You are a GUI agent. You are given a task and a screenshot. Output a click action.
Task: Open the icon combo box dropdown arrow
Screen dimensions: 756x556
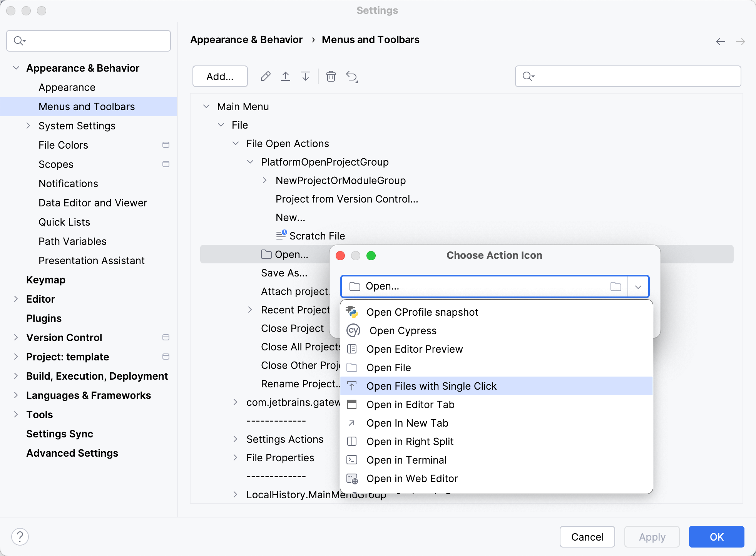pos(638,287)
